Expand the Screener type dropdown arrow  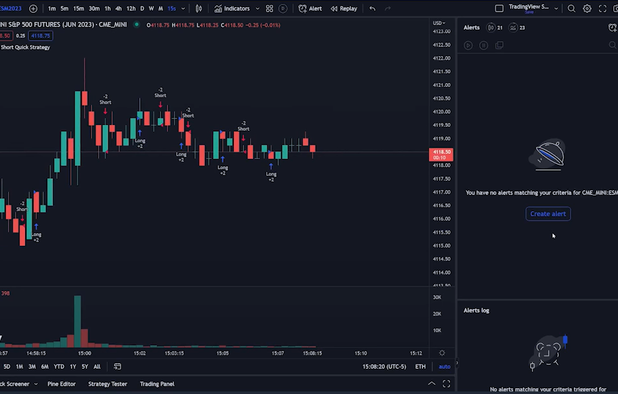coord(36,384)
